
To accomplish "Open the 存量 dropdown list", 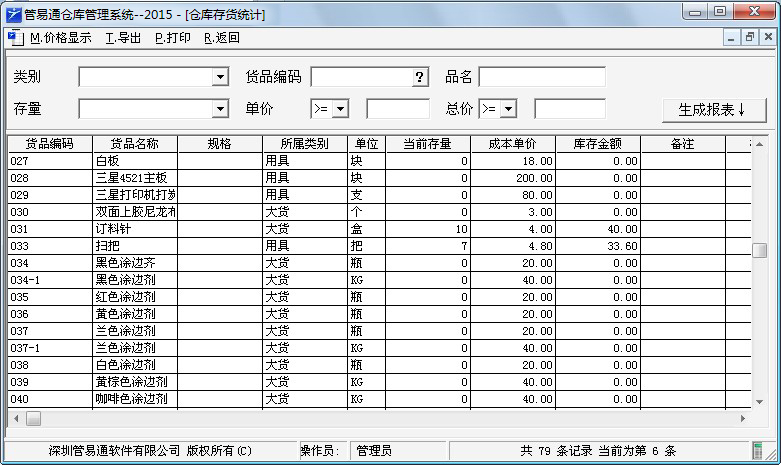I will (220, 109).
